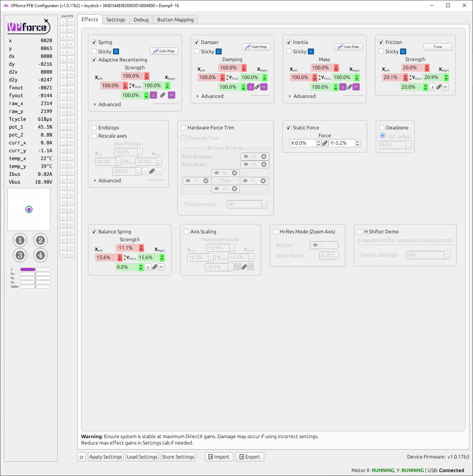Image resolution: width=473 pixels, height=476 pixels.
Task: Open the Inertia Gain Map editor
Action: click(348, 46)
